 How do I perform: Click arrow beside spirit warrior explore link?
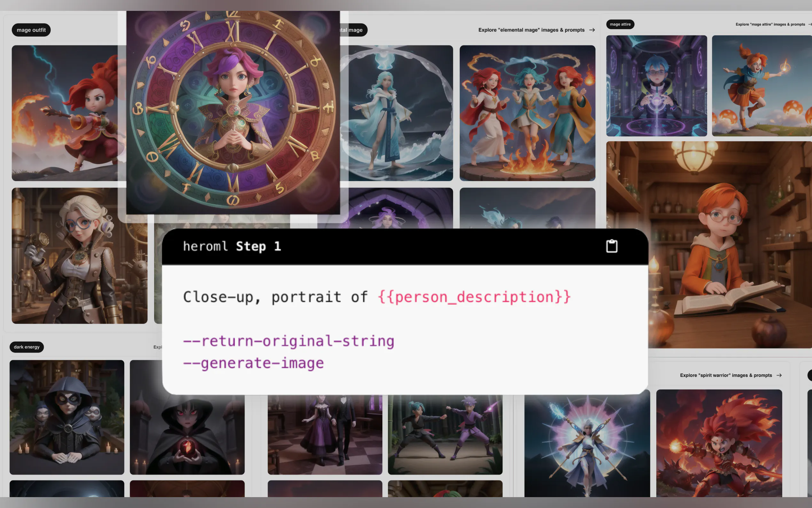[x=779, y=375]
